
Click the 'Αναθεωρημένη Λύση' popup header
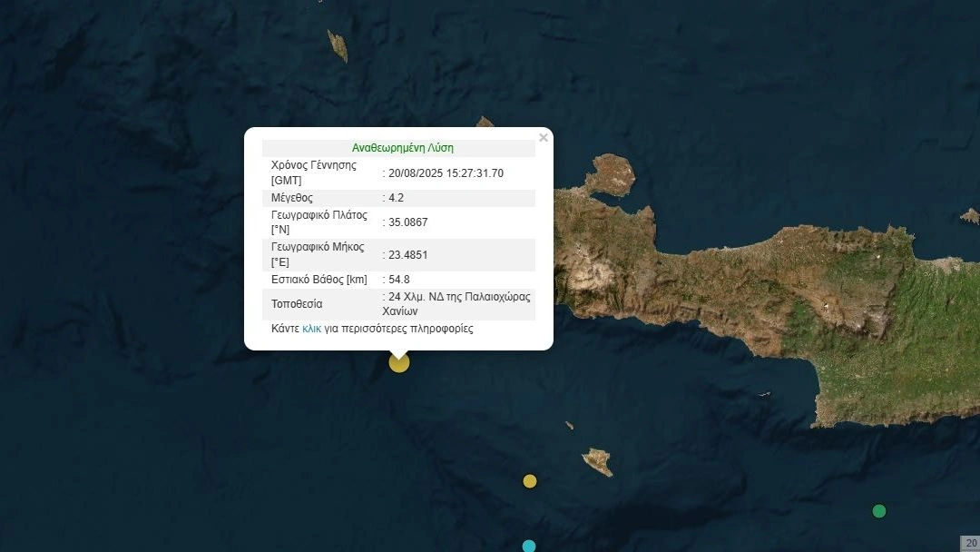point(402,147)
